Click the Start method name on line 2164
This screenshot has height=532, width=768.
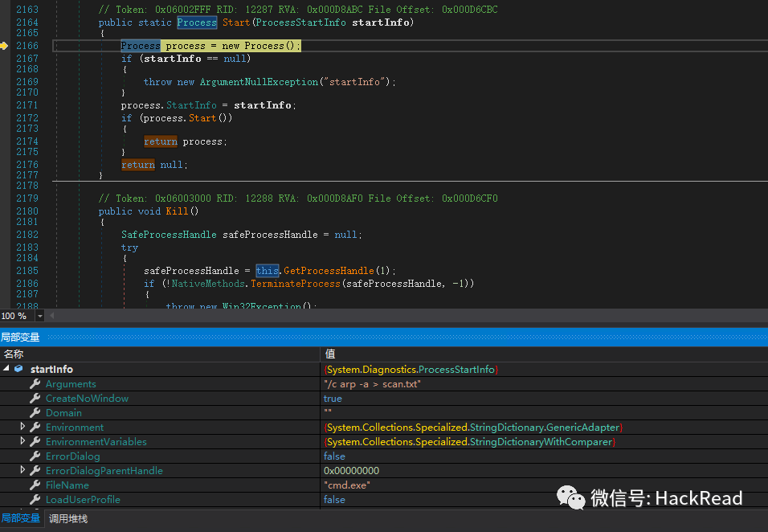coord(236,23)
